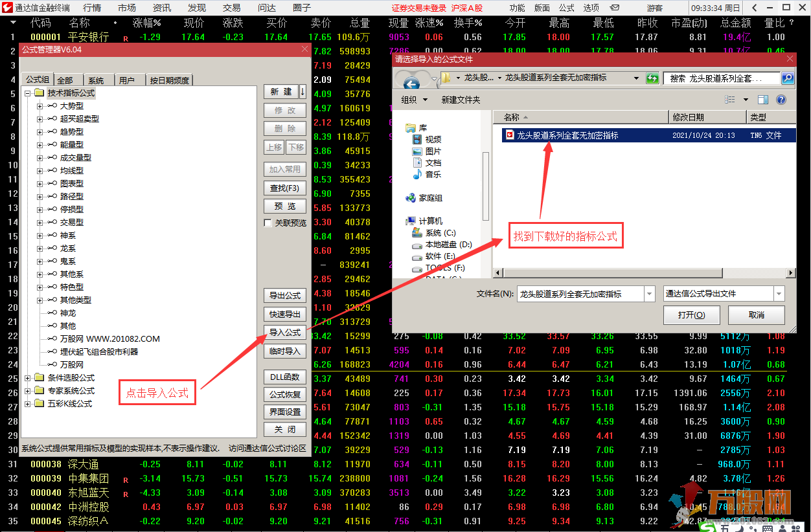The width and height of the screenshot is (811, 532).
Task: Open the 文件名 combo box dropdown
Action: (x=649, y=294)
